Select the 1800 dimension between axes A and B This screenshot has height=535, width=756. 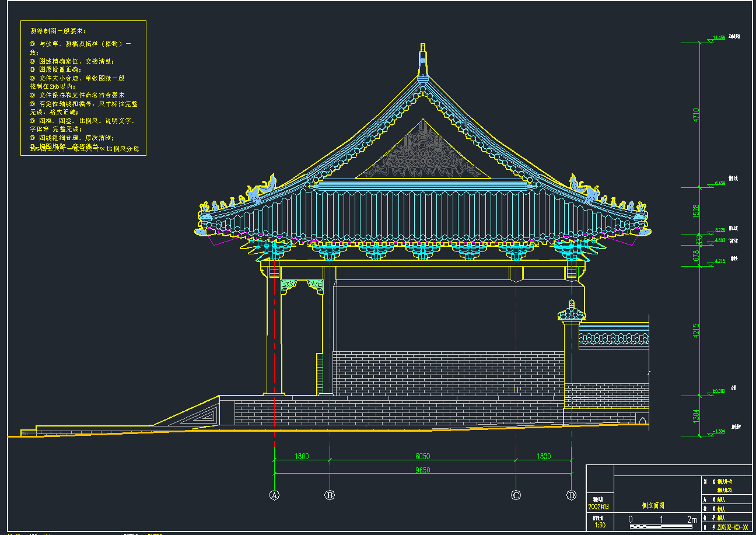pos(302,457)
